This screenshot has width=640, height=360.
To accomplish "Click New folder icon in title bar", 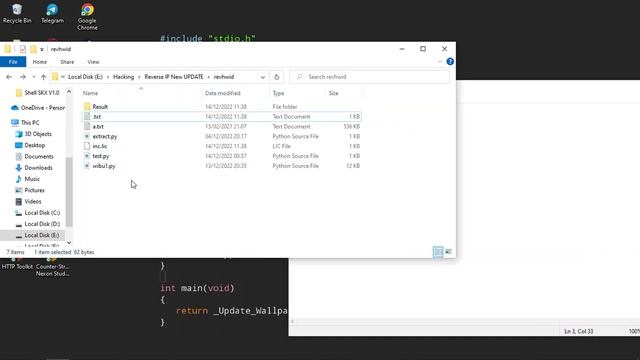I will pyautogui.click(x=33, y=49).
